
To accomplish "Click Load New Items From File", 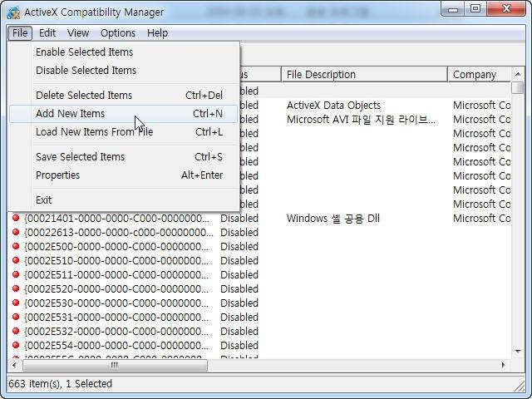I will 94,132.
